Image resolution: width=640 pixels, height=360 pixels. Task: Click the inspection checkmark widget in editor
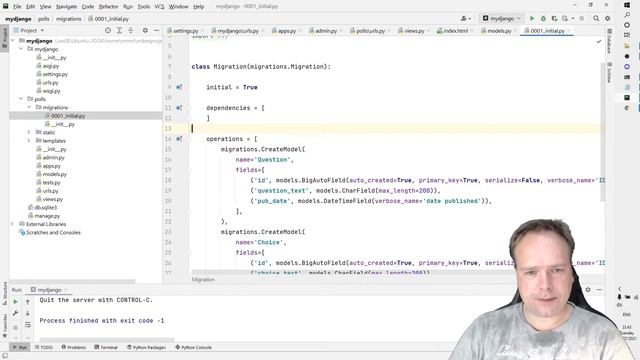point(598,41)
